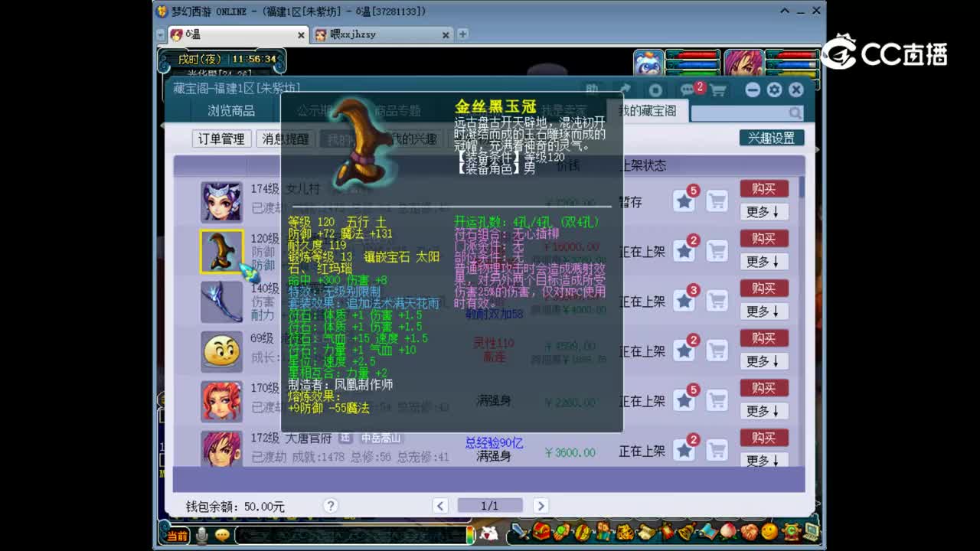This screenshot has height=551, width=980.
Task: Click the purple-haired character portrait at top right
Action: point(743,64)
